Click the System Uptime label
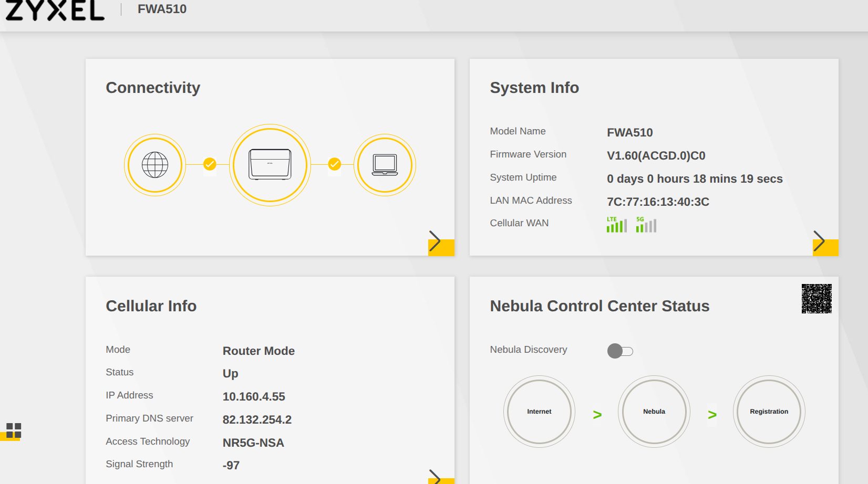Screen dimensions: 868x484 [523, 177]
